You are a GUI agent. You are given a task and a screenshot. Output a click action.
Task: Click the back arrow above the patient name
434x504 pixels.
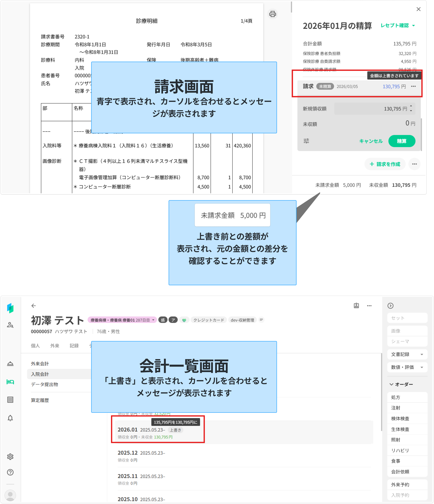[x=34, y=306]
